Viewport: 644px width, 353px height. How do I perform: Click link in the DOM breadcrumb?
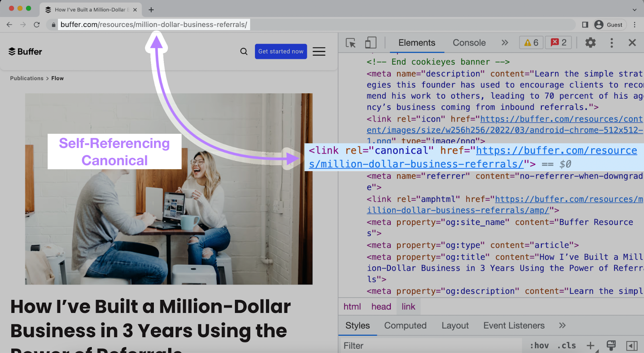[409, 307]
